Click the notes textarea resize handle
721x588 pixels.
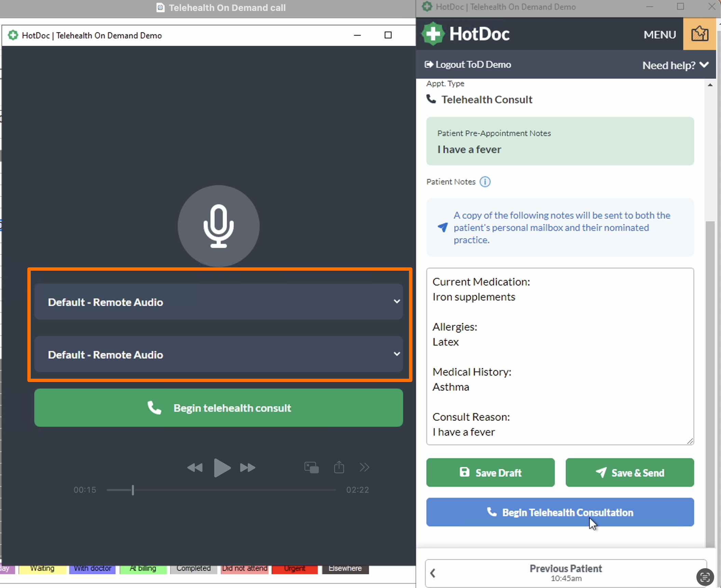point(690,441)
